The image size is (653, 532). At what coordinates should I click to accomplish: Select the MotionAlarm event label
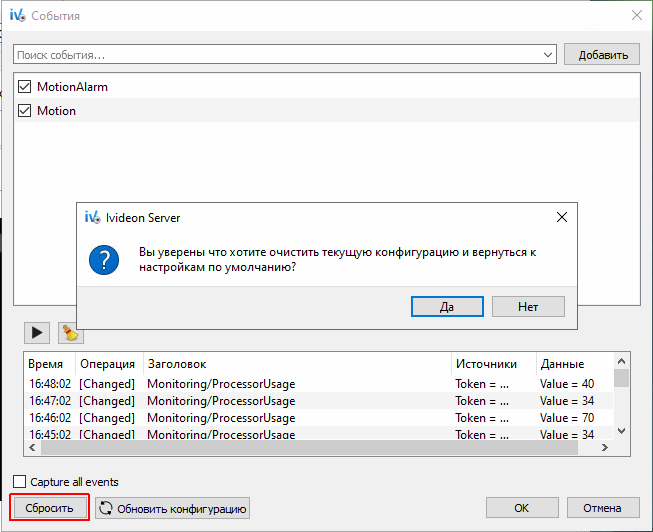pos(72,87)
